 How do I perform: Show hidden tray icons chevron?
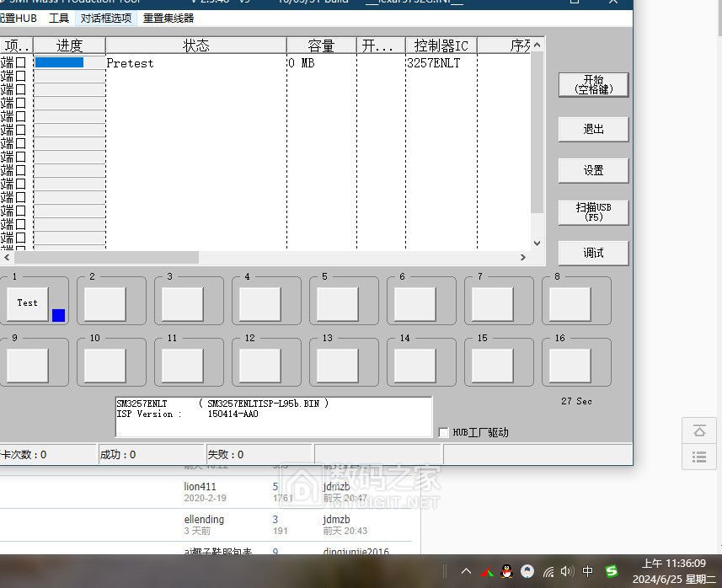[466, 571]
